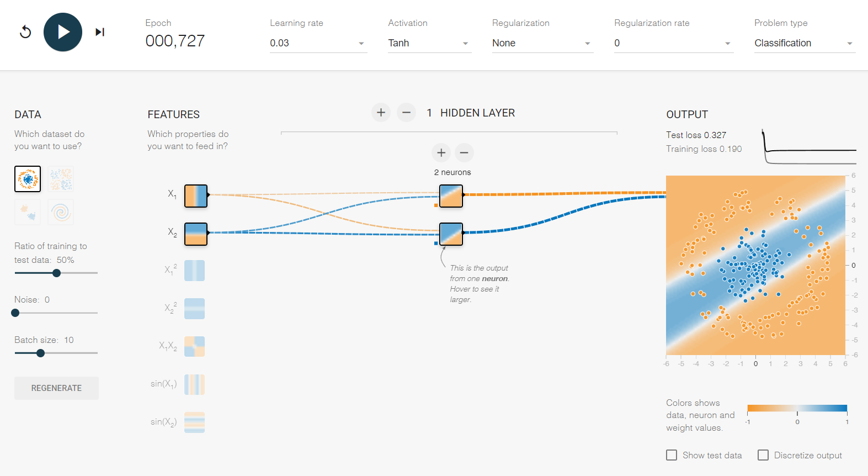This screenshot has height=476, width=868.
Task: Toggle the X1 squared input feature
Action: (x=194, y=271)
